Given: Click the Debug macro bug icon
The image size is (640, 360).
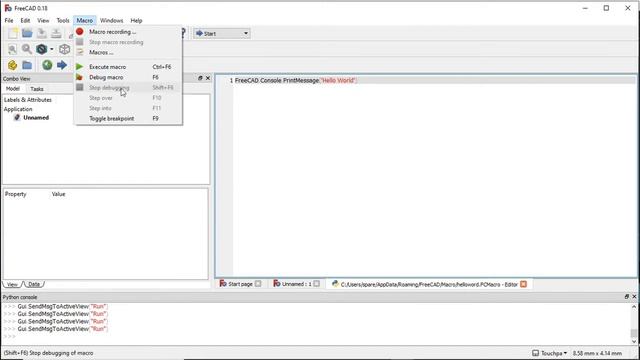Looking at the screenshot, I should (80, 77).
